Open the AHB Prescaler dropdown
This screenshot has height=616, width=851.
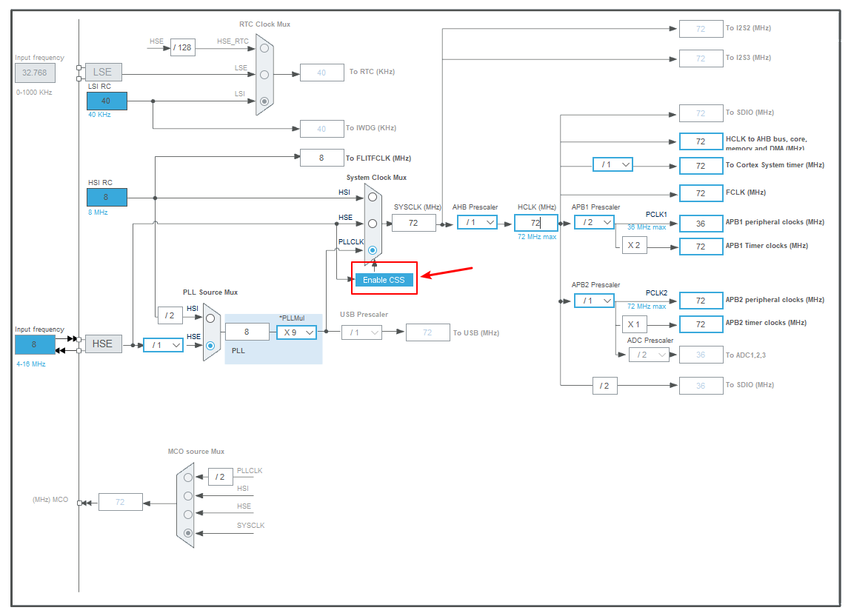click(476, 221)
